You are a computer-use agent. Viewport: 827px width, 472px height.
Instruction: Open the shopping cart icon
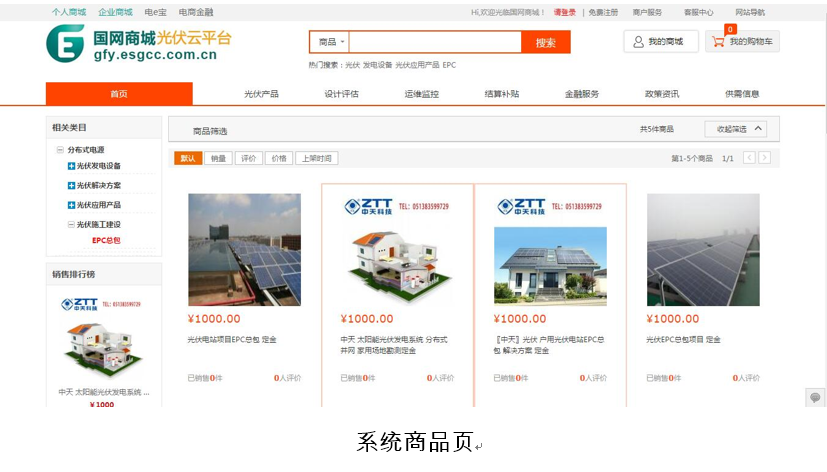(716, 42)
